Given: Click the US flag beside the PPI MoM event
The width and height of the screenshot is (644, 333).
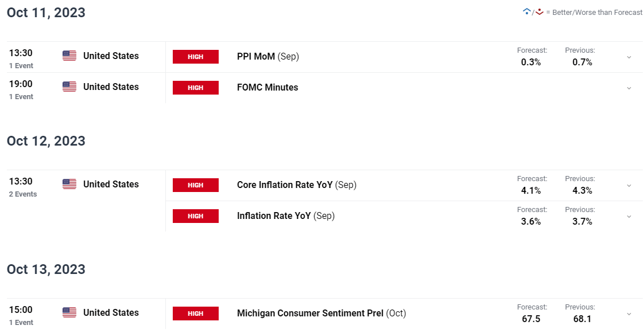Looking at the screenshot, I should (69, 56).
